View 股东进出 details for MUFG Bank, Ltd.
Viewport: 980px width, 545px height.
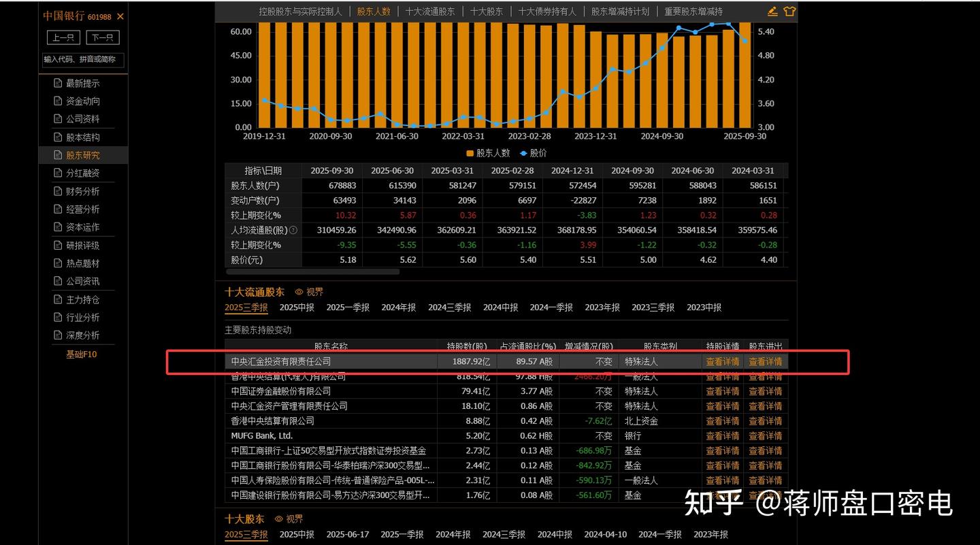pos(766,436)
